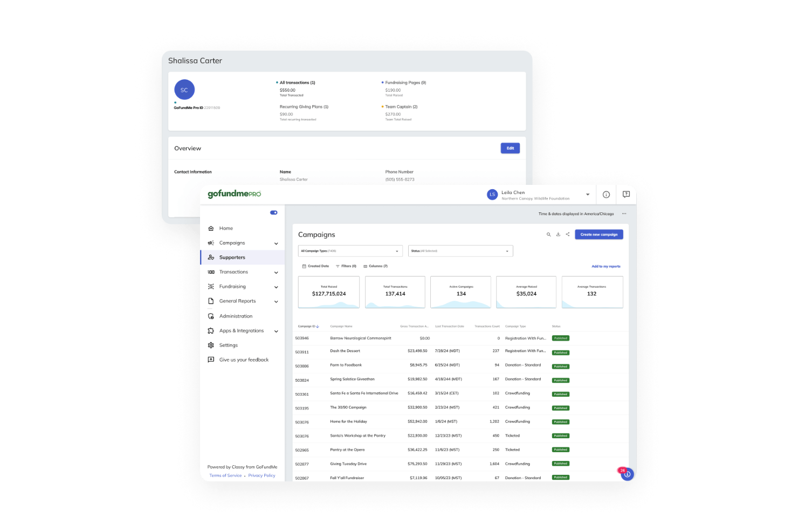Open the All Campaign Types dropdown
798x532 pixels.
(350, 251)
